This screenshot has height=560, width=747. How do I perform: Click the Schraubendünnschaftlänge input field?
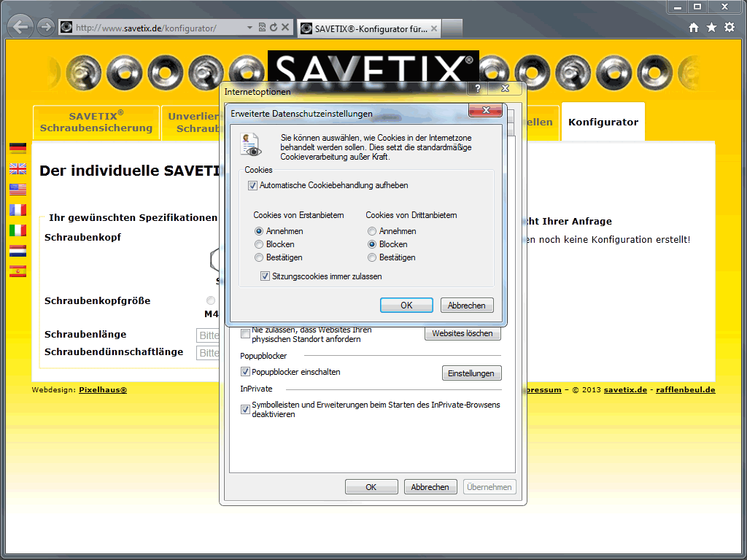(x=208, y=353)
